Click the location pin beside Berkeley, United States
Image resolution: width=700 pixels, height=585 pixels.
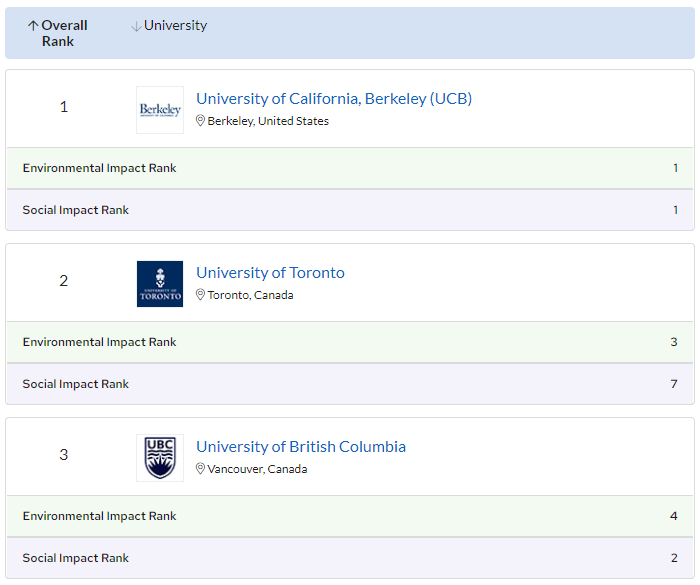pyautogui.click(x=200, y=121)
